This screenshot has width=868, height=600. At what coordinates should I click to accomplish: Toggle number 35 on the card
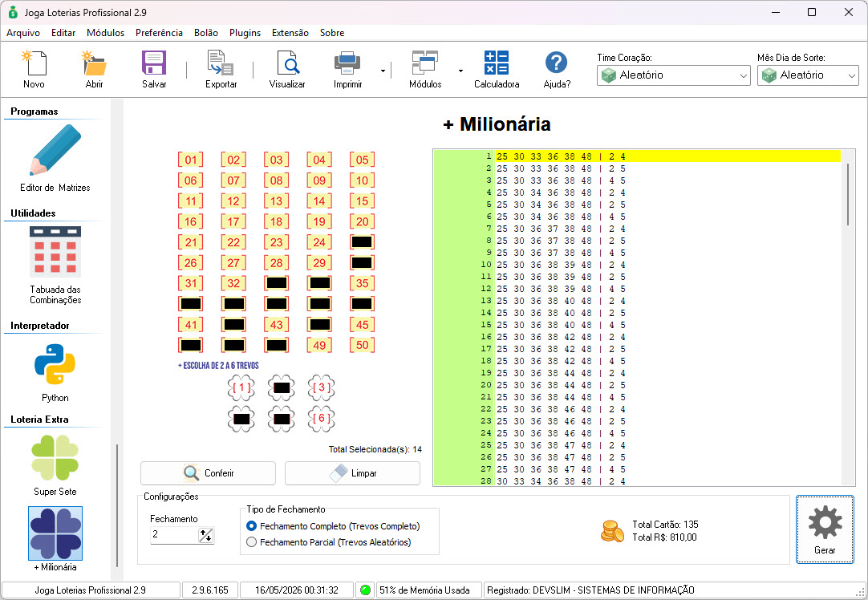coord(362,283)
